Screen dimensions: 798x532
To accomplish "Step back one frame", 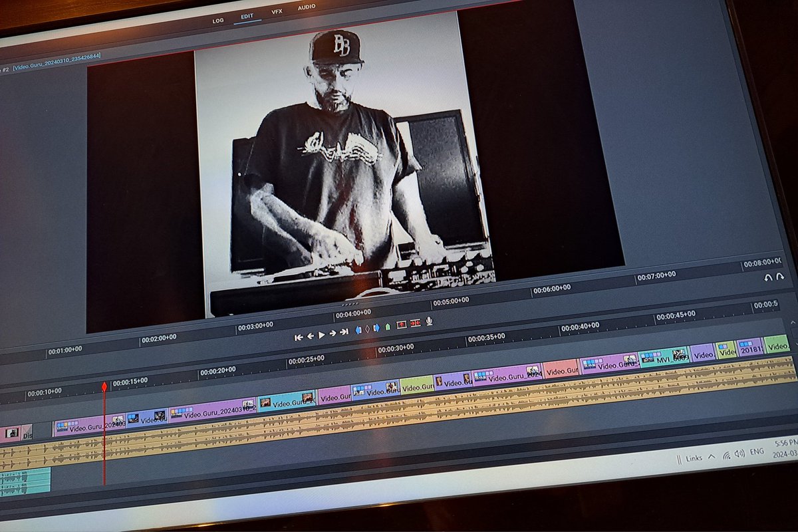I will point(311,336).
